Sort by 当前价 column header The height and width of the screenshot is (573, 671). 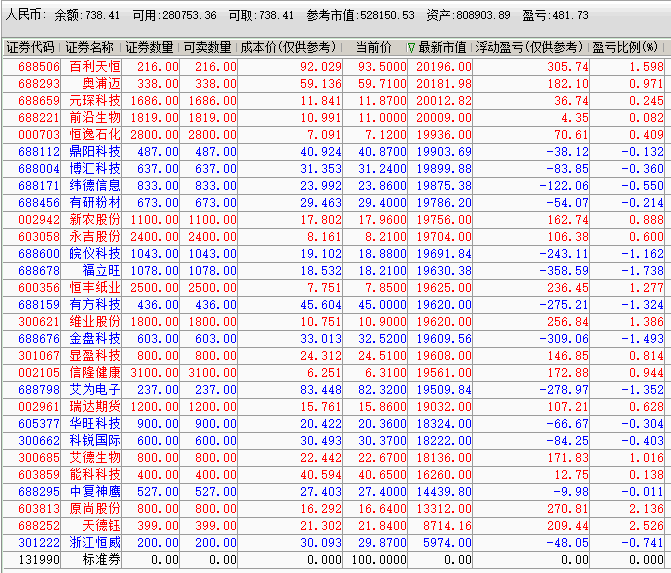(374, 47)
